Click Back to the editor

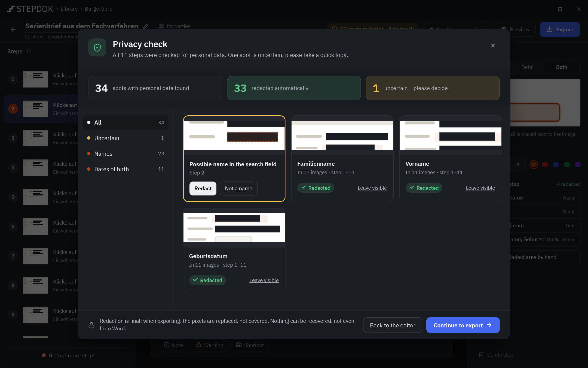click(393, 325)
